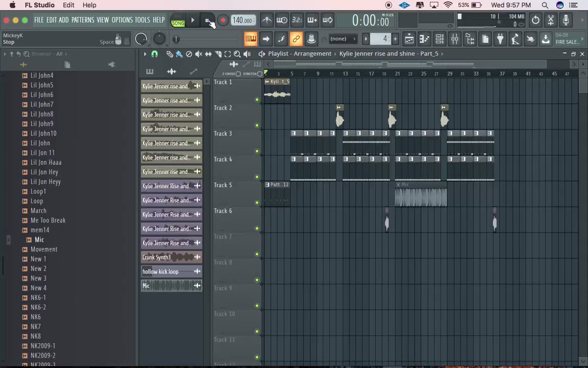Screen dimensions: 588x368
Task: Toggle the metronome icon
Action: (x=266, y=20)
